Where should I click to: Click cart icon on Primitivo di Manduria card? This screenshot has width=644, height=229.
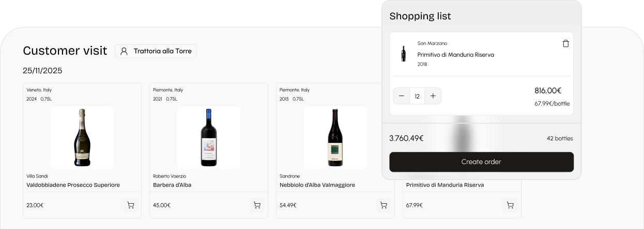pyautogui.click(x=510, y=205)
